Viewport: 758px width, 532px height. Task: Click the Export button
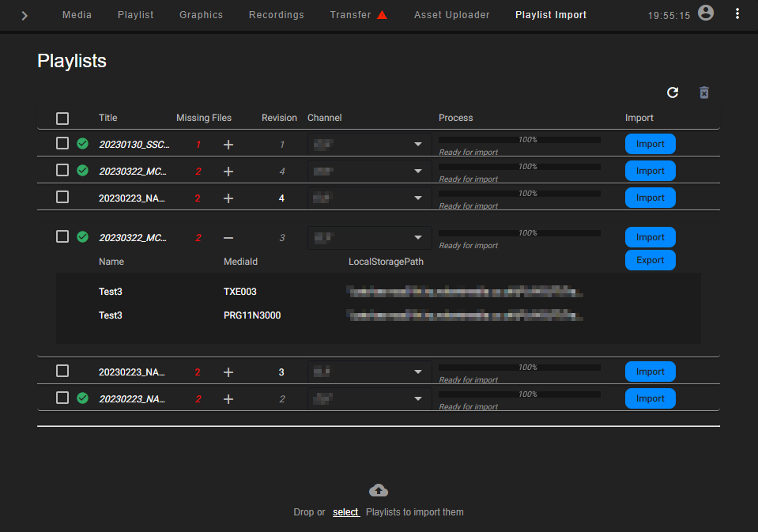[x=650, y=260]
